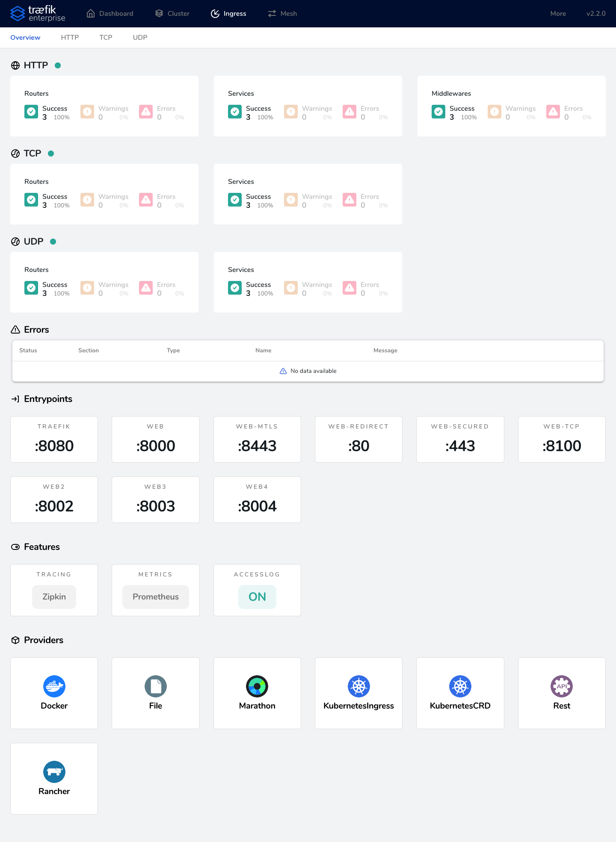
Task: Open the More menu in top bar
Action: click(x=558, y=14)
